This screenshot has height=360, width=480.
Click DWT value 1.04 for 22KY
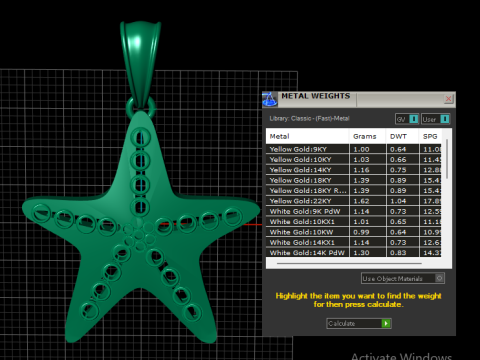[398, 201]
